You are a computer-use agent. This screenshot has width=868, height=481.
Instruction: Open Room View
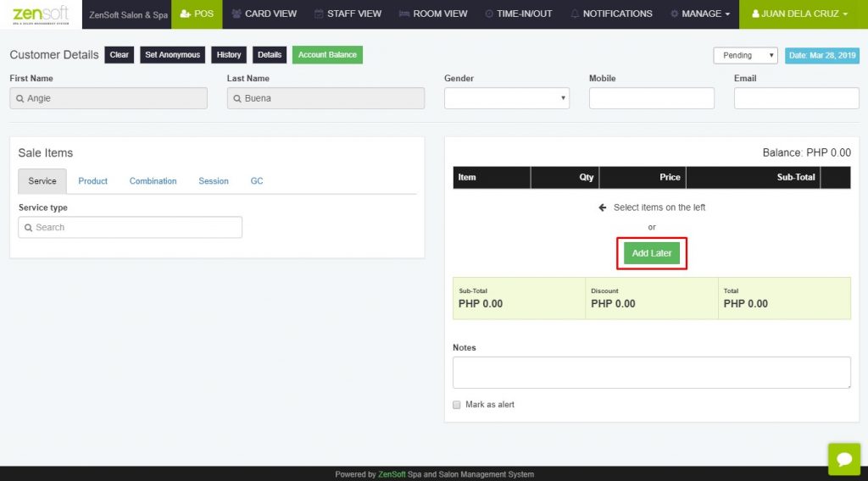click(433, 14)
